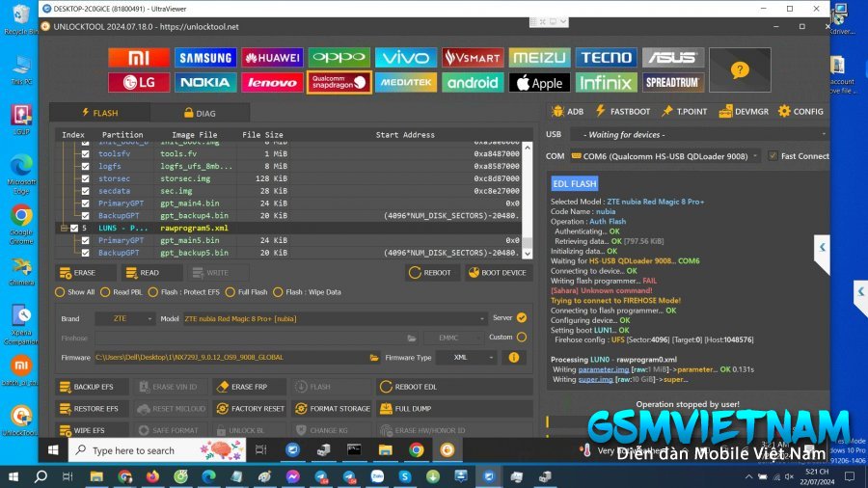
Task: Select the Vivo brand logo
Action: (406, 58)
